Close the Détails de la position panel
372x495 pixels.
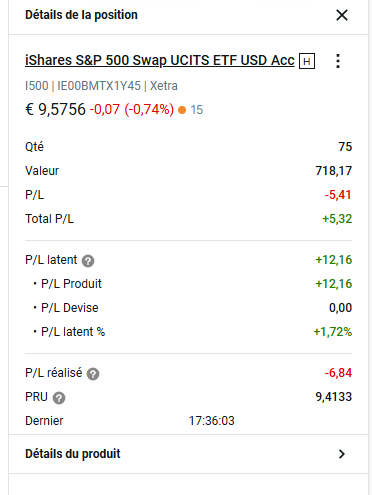(x=342, y=15)
